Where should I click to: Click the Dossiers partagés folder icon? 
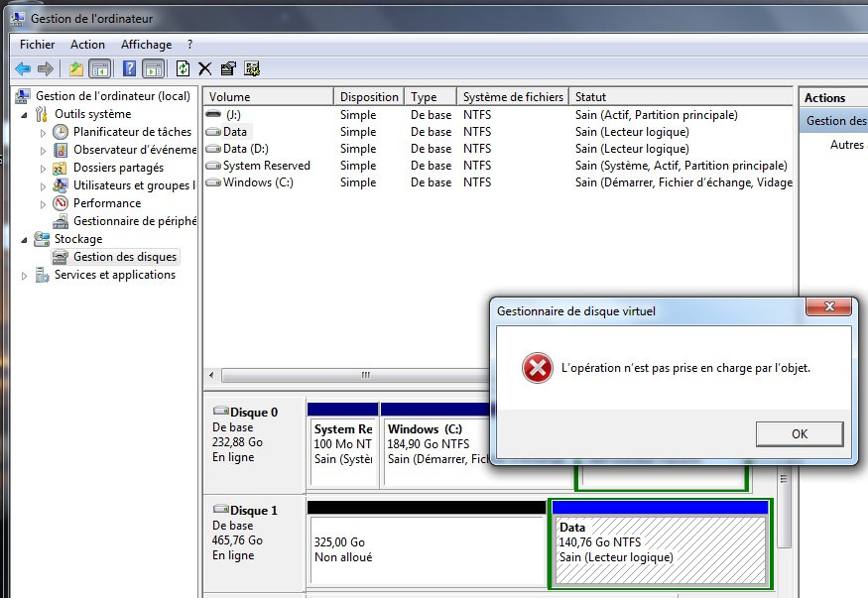(x=61, y=168)
